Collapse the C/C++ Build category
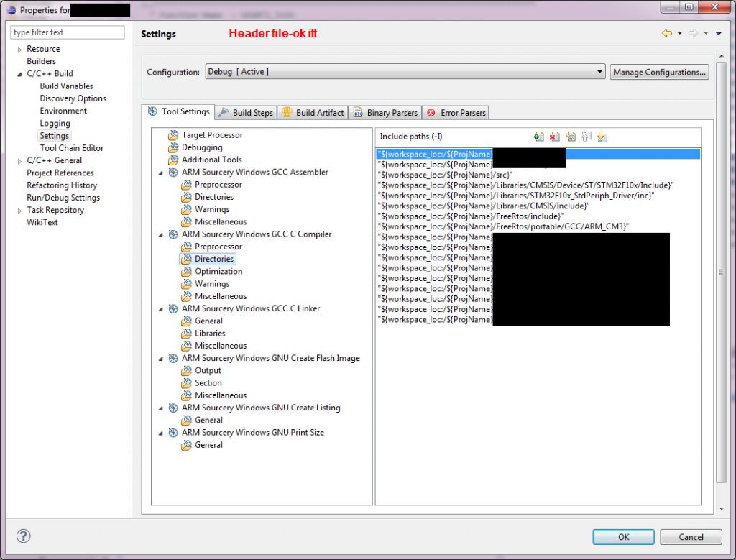This screenshot has height=560, width=736. [x=19, y=74]
